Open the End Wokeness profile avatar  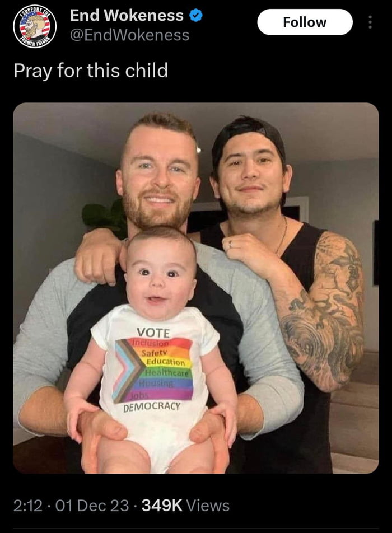[34, 27]
